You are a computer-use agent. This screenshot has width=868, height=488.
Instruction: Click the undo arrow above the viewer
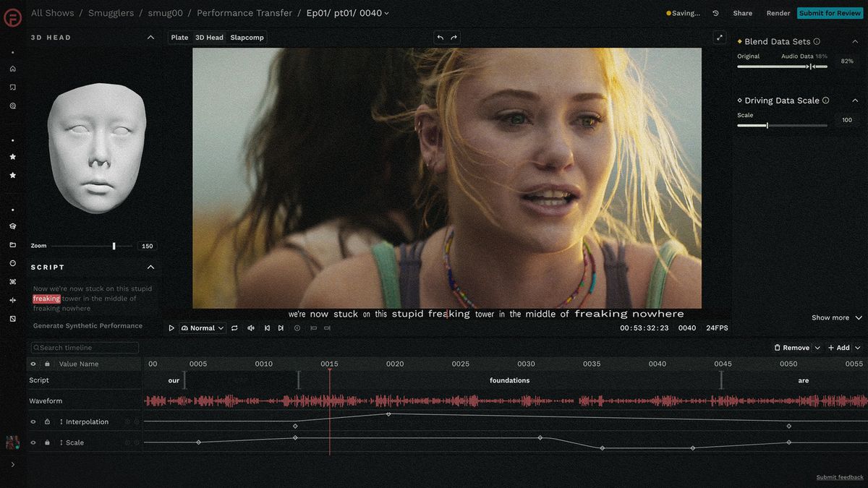point(440,38)
